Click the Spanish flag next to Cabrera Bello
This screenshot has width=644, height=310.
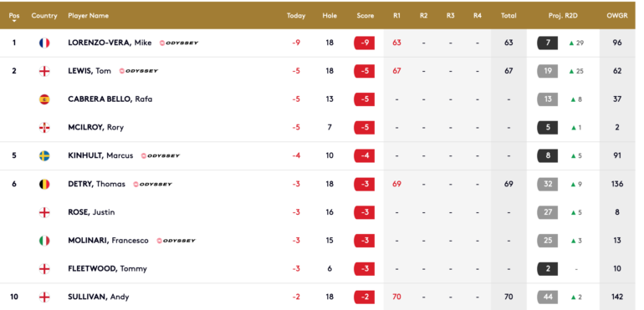44,99
